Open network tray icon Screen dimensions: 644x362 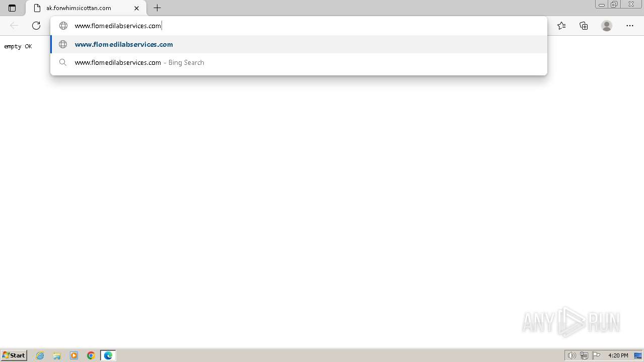click(584, 355)
